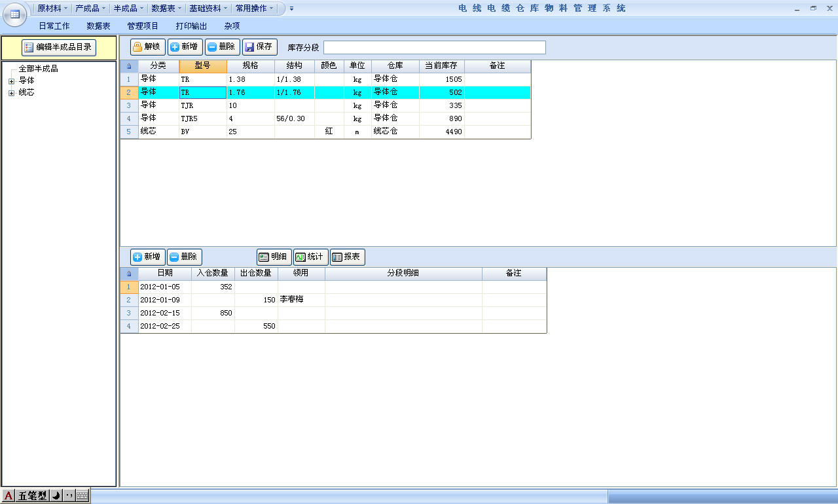Open 报表 report button
The height and width of the screenshot is (504, 838).
347,257
